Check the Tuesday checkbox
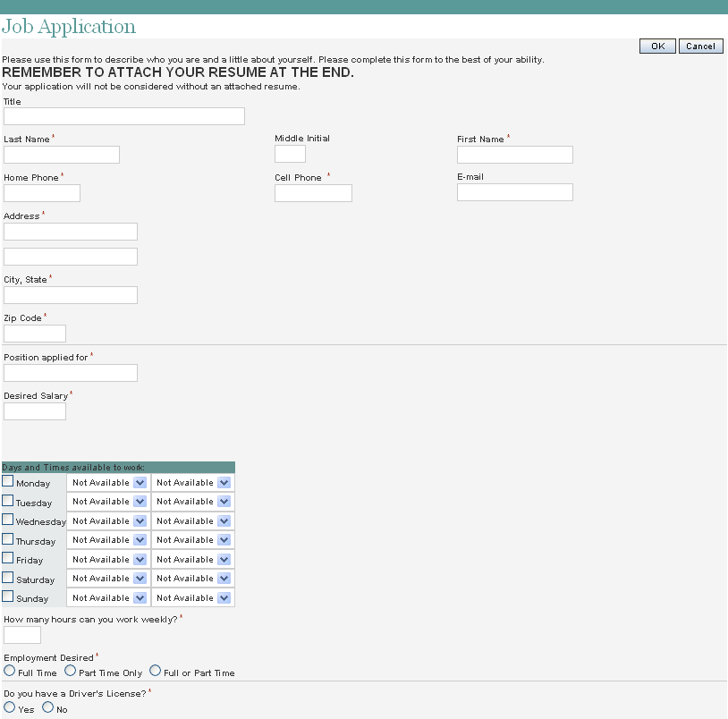Viewport: 728px width, 719px height. click(x=7, y=501)
